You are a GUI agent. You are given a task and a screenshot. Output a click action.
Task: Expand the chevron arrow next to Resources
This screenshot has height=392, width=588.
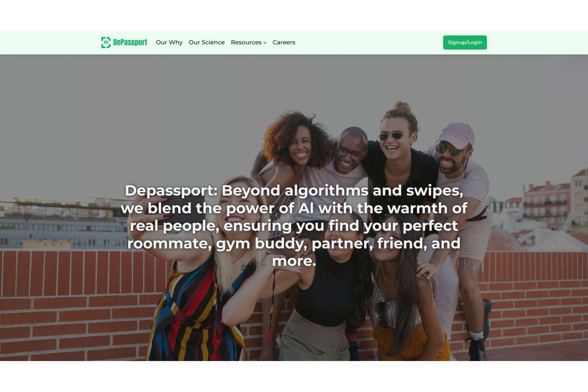265,43
